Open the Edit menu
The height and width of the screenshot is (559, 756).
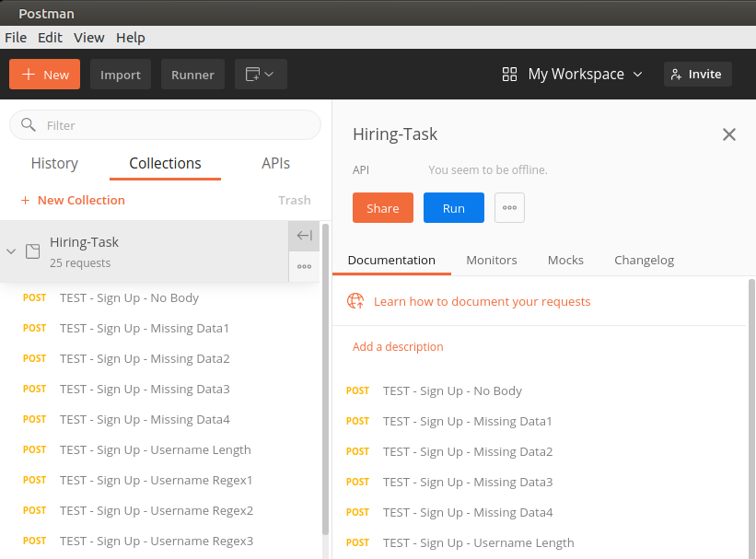pyautogui.click(x=50, y=38)
